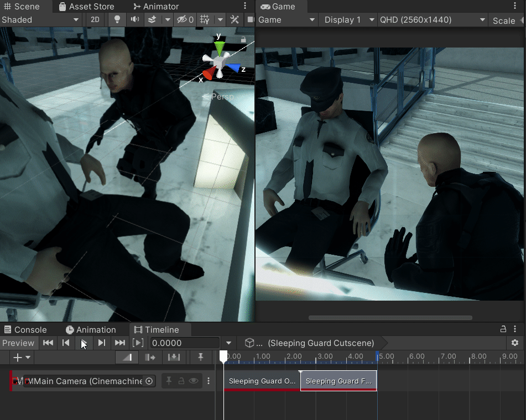
Task: Click the 7.00 mark on the timeline ruler
Action: point(448,356)
